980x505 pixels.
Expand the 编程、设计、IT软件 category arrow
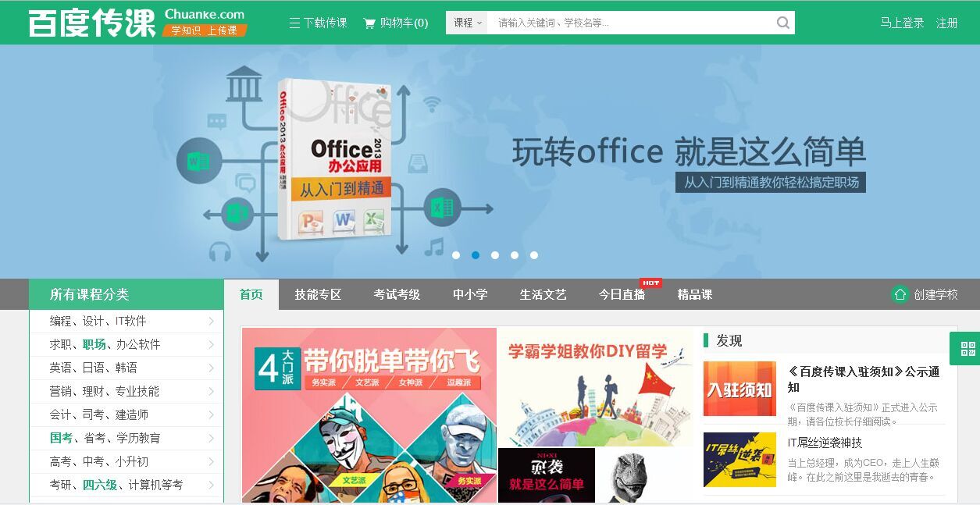[x=211, y=321]
